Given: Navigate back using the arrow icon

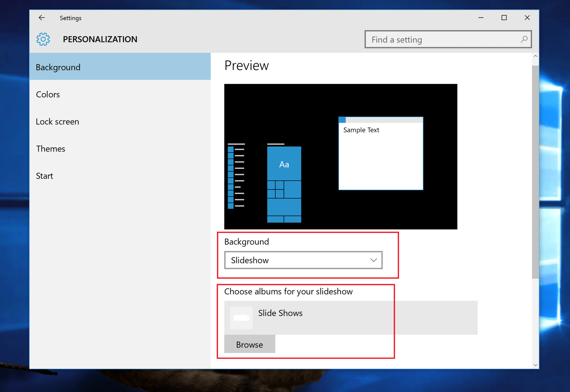Looking at the screenshot, I should pos(41,18).
